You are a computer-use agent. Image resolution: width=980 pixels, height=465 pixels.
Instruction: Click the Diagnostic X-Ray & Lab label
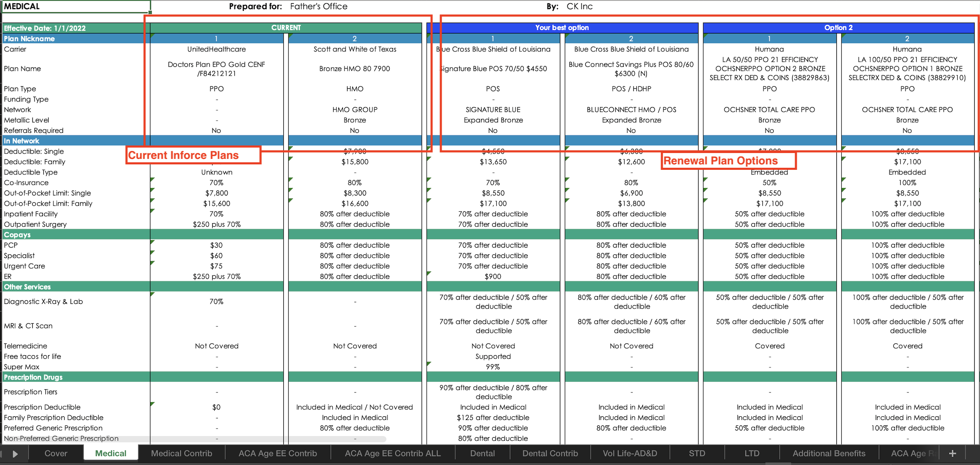pos(43,301)
